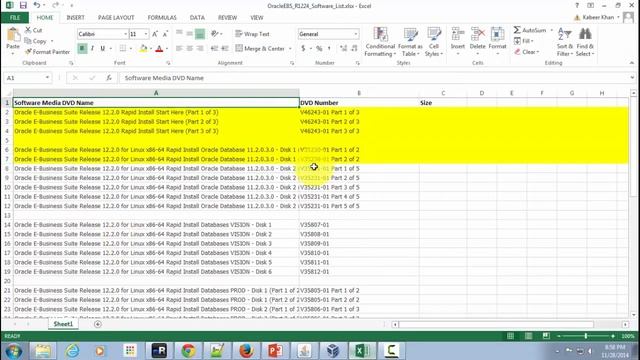Undo the last action
This screenshot has width=640, height=360.
(37, 5)
